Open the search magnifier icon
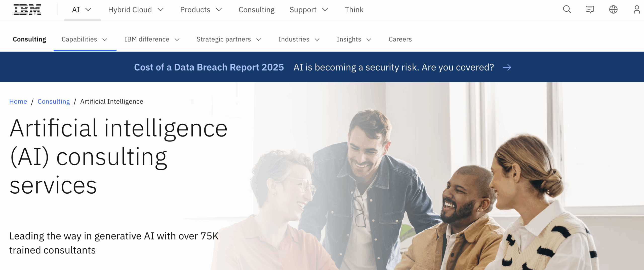Viewport: 644px width, 270px height. pyautogui.click(x=567, y=10)
